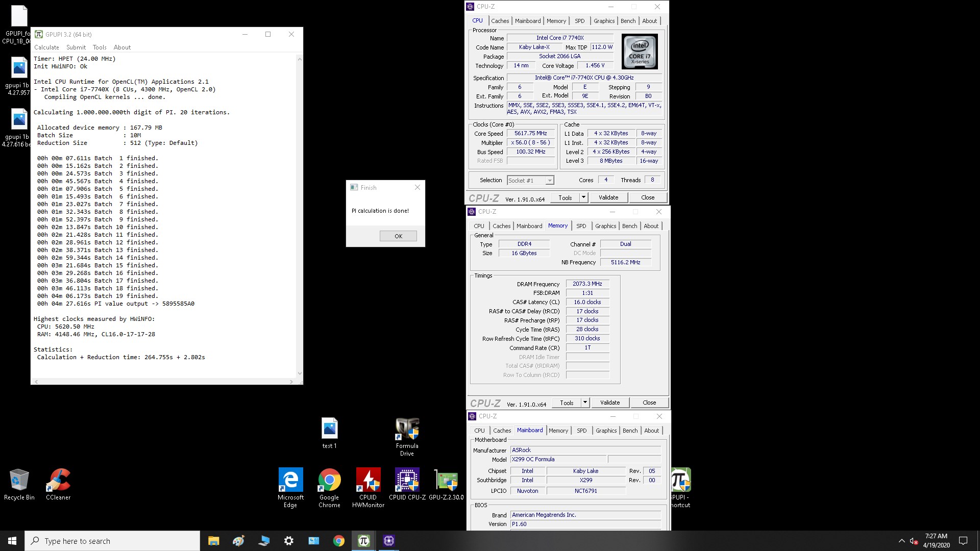Click the muted volume tray icon
Viewport: 980px width, 551px height.
(x=914, y=541)
